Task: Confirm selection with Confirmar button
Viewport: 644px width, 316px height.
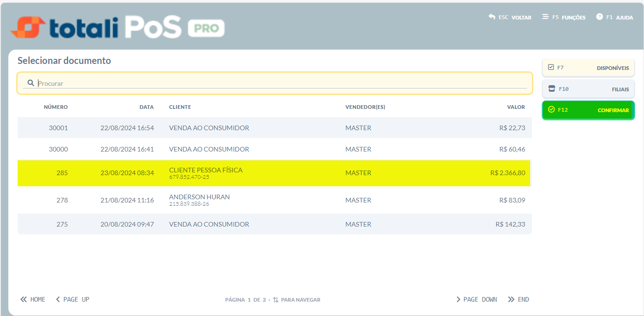Action: pyautogui.click(x=588, y=110)
